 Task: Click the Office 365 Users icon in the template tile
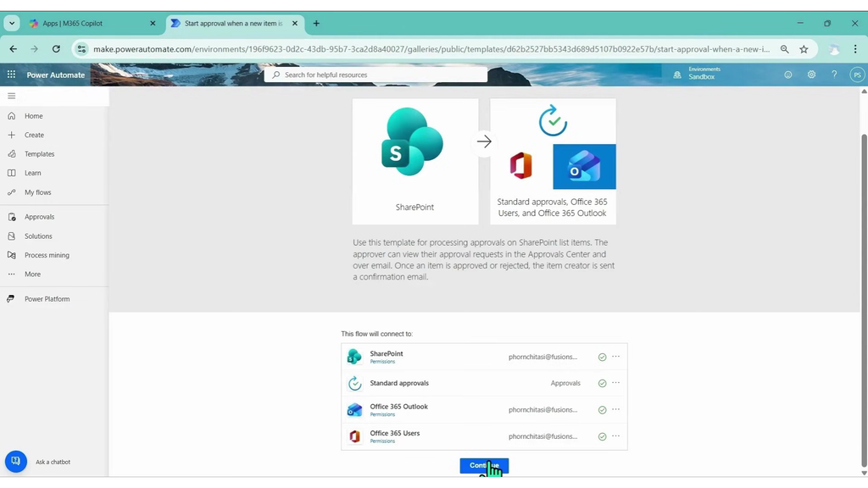[521, 165]
